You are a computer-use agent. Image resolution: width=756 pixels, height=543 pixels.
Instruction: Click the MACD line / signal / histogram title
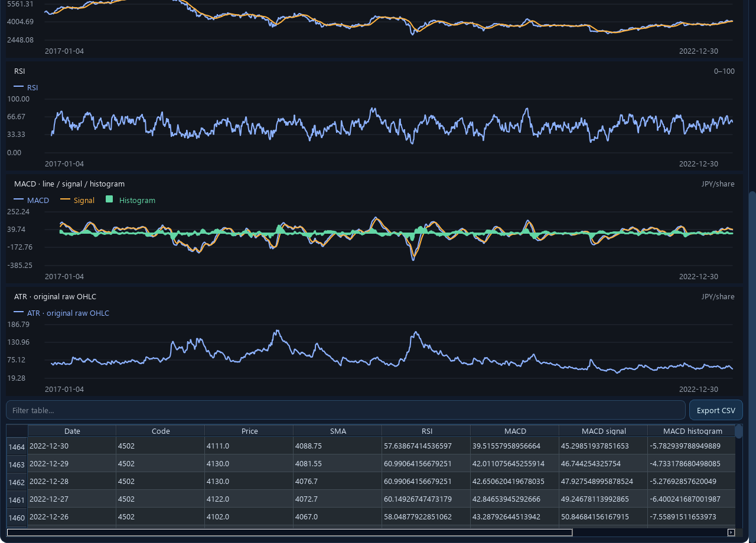(69, 184)
